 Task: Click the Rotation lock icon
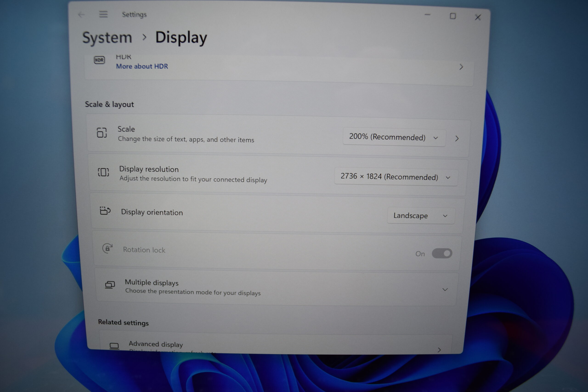point(107,248)
